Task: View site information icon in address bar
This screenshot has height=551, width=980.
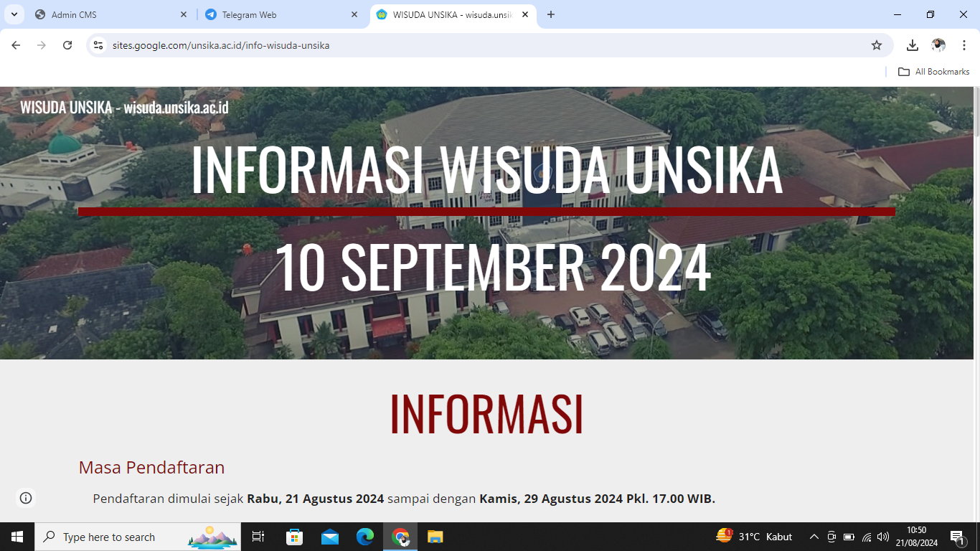Action: [x=98, y=45]
